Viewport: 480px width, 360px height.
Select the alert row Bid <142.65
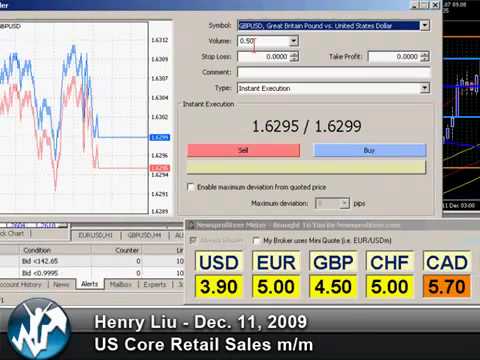point(92,261)
